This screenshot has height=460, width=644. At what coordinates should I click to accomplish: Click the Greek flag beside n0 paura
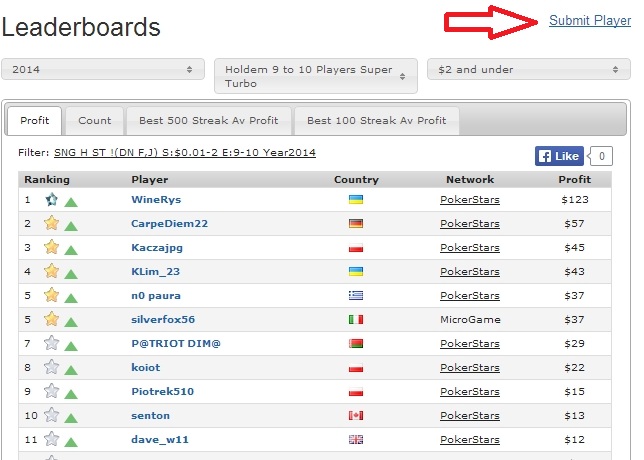click(356, 295)
